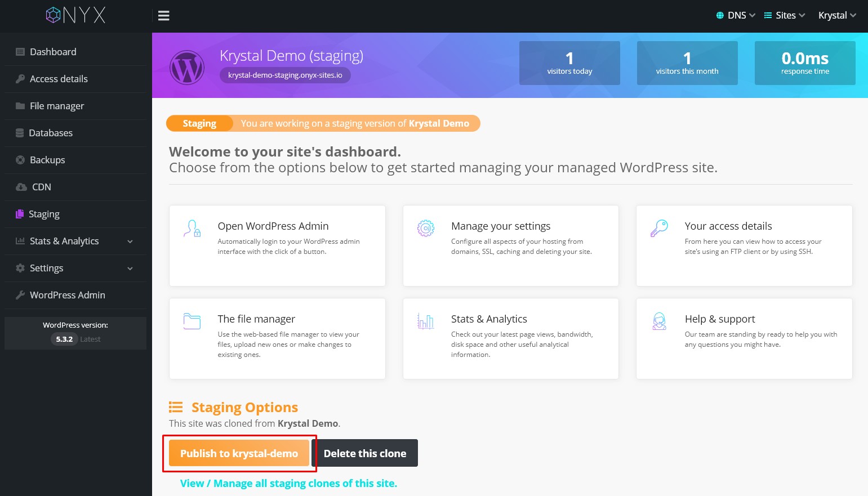Image resolution: width=868 pixels, height=496 pixels.
Task: Click the Databases icon in sidebar
Action: click(20, 133)
